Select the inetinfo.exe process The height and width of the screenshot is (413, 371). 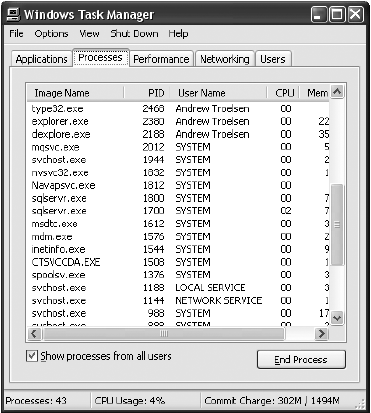tap(179, 249)
